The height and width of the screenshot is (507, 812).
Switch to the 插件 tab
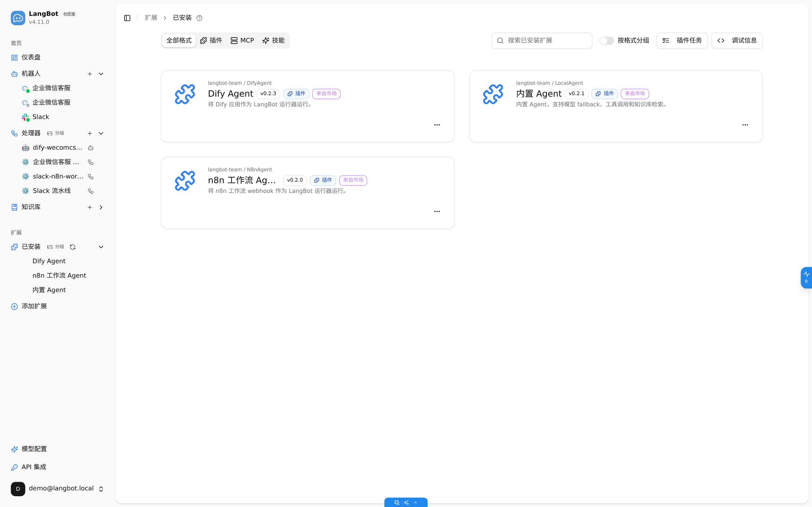pos(211,40)
